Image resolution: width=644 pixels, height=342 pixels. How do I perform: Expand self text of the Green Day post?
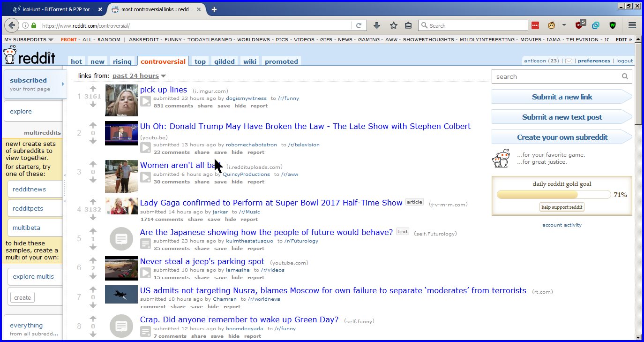click(x=146, y=331)
